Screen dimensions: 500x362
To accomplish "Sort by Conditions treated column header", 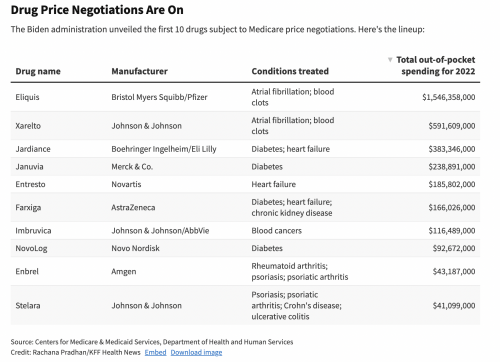I will click(290, 71).
